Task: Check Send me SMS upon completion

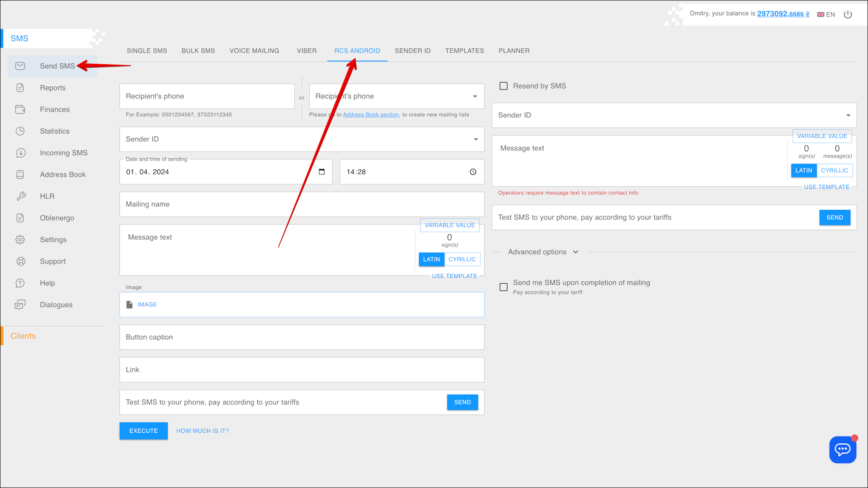Action: click(503, 287)
